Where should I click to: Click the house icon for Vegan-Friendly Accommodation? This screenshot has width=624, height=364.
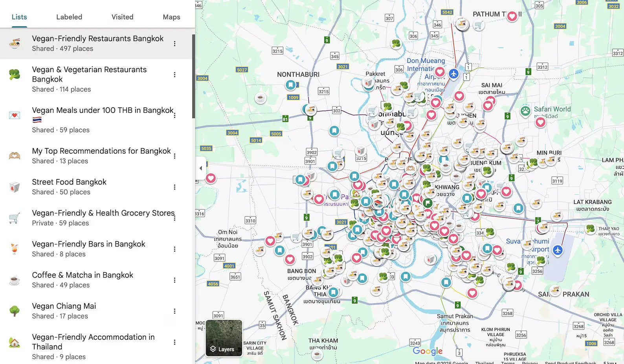point(15,342)
